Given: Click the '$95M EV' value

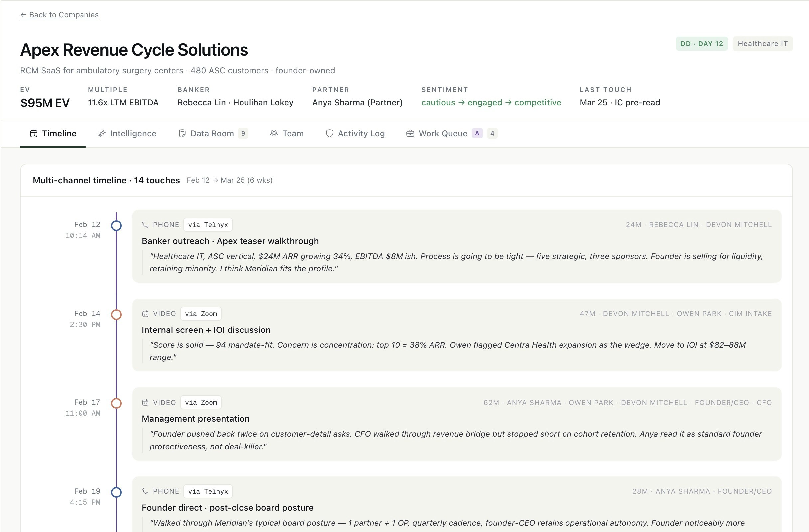Looking at the screenshot, I should pyautogui.click(x=45, y=103).
